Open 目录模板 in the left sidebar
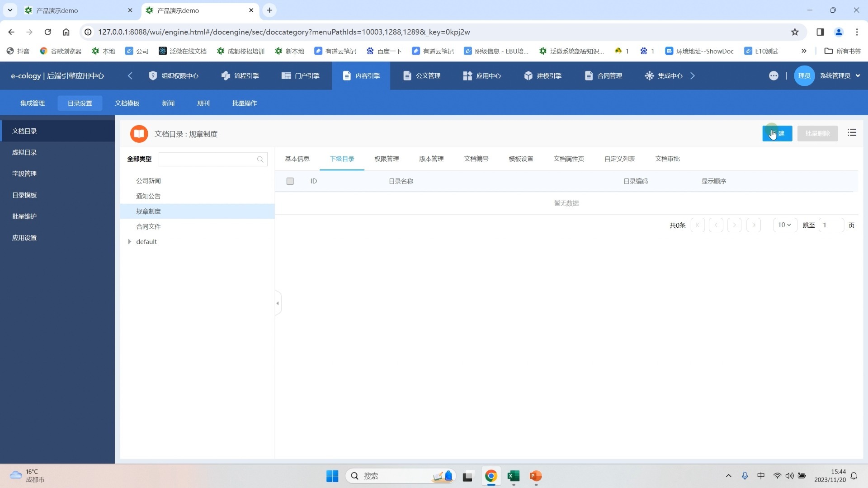Image resolution: width=868 pixels, height=488 pixels. (57, 195)
